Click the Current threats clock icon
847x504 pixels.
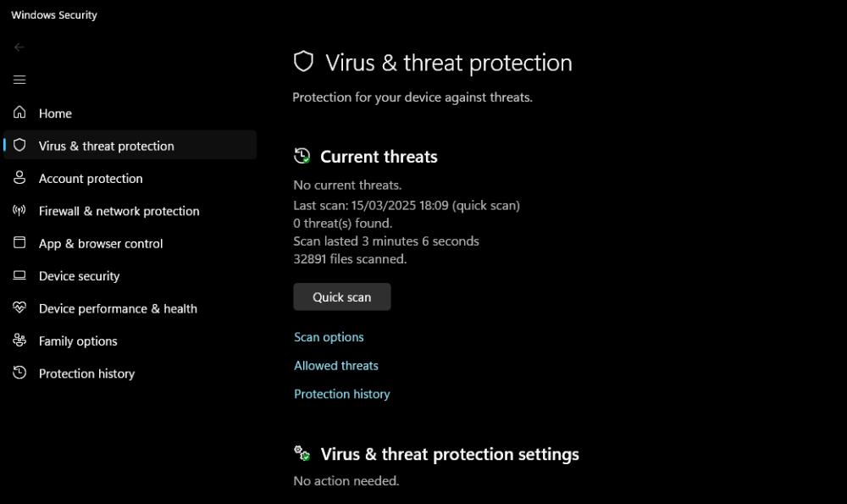click(x=302, y=156)
